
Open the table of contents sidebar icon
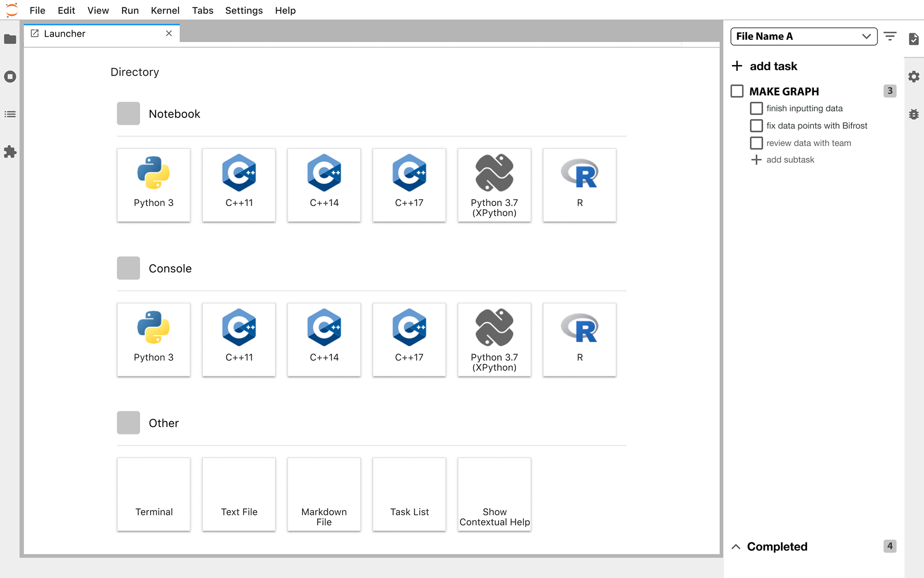[x=10, y=114]
